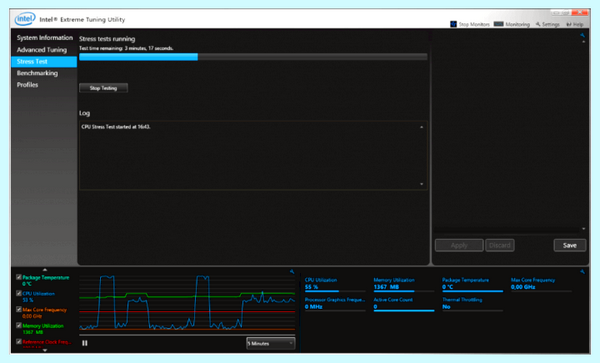Image resolution: width=600 pixels, height=363 pixels.
Task: Click the Log box scroll up arrow
Action: tap(422, 127)
